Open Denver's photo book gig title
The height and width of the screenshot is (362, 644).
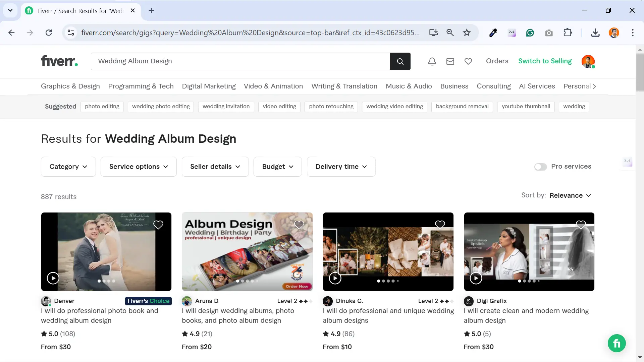[100, 316]
